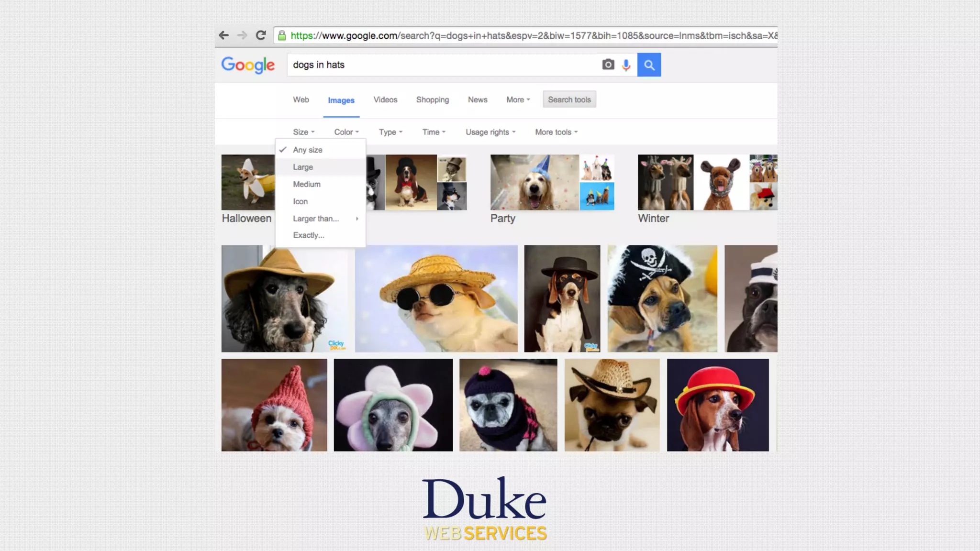Screen dimensions: 980x551
Task: Click the browser forward arrow
Action: (x=242, y=35)
